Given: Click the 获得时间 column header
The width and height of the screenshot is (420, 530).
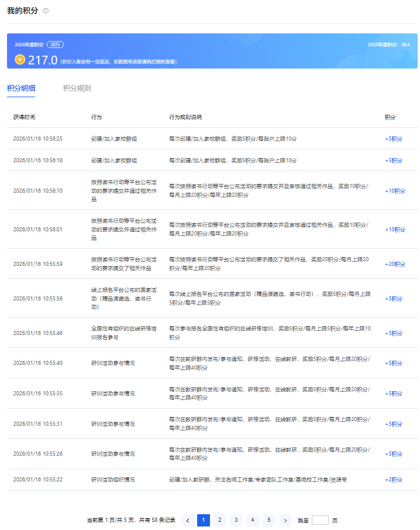Looking at the screenshot, I should pyautogui.click(x=24, y=117).
